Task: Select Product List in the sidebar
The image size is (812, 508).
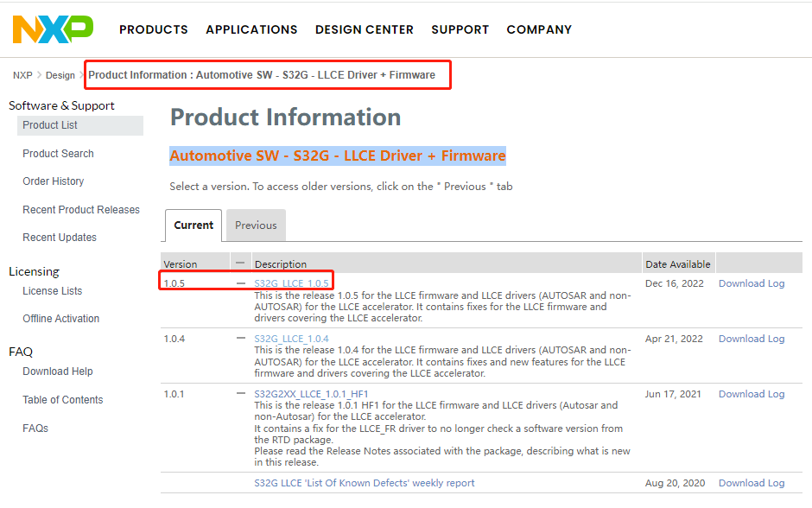Action: coord(50,125)
